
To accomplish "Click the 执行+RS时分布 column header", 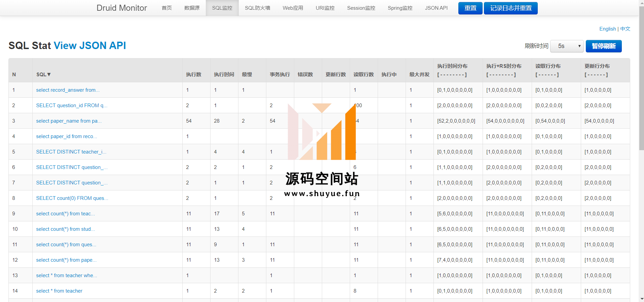I will click(504, 66).
